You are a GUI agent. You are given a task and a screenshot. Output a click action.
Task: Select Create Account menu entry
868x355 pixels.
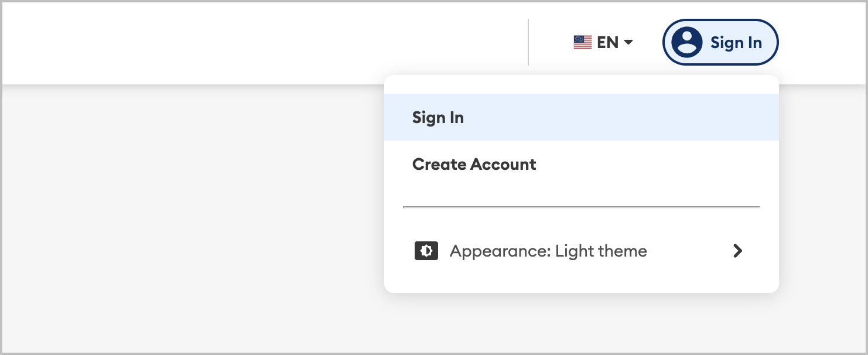(582, 164)
